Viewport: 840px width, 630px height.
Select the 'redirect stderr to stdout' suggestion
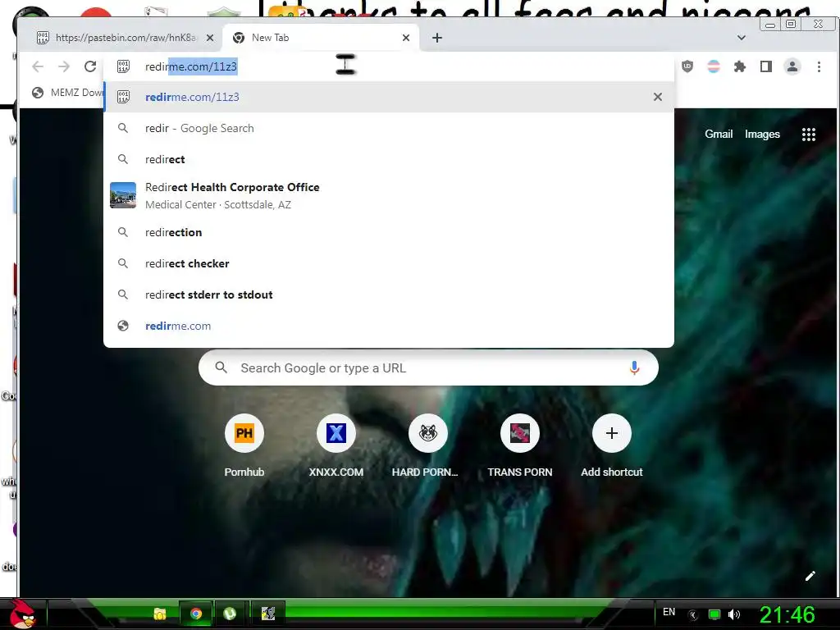click(389, 294)
